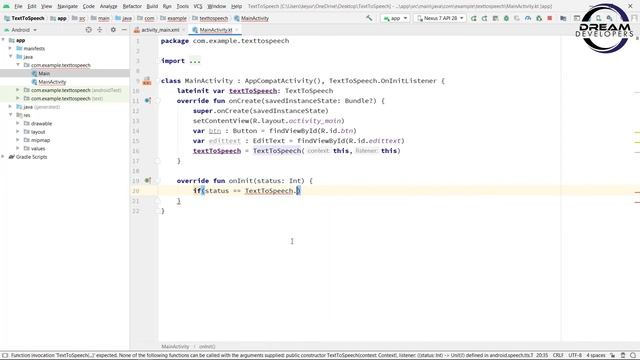Click the override gutter icon beside onCreate
Screen dimensions: 640x360
147,100
